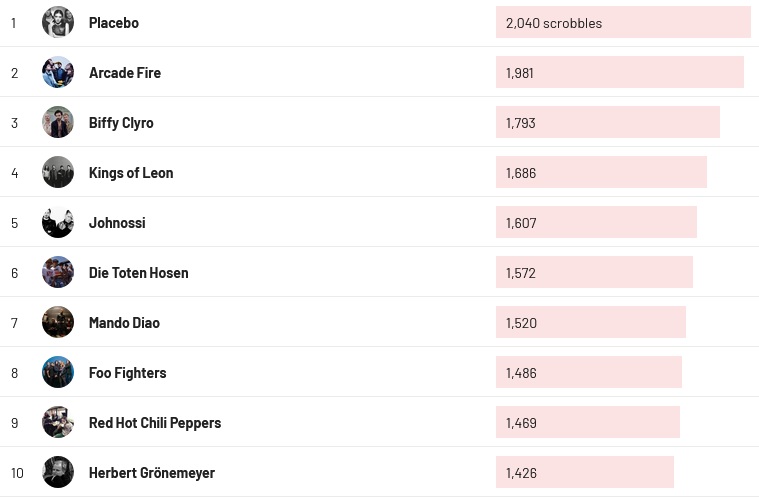Visit the Die Toten Hosen name link
The image size is (759, 498).
(138, 272)
